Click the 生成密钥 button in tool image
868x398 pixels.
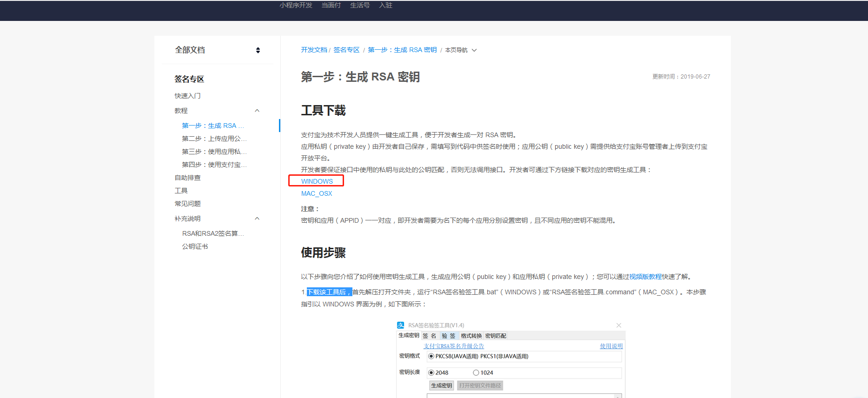point(442,385)
